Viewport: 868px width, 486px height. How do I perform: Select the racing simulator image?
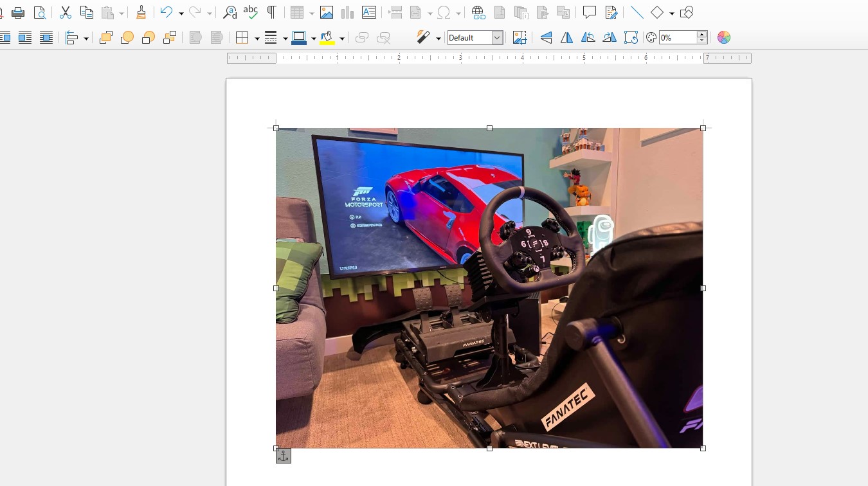pyautogui.click(x=489, y=288)
